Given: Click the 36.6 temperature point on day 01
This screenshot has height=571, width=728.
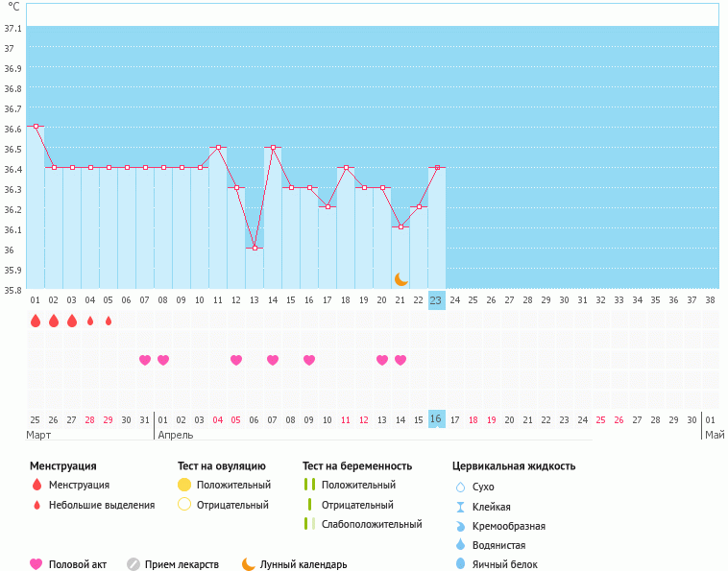Looking at the screenshot, I should [x=36, y=126].
